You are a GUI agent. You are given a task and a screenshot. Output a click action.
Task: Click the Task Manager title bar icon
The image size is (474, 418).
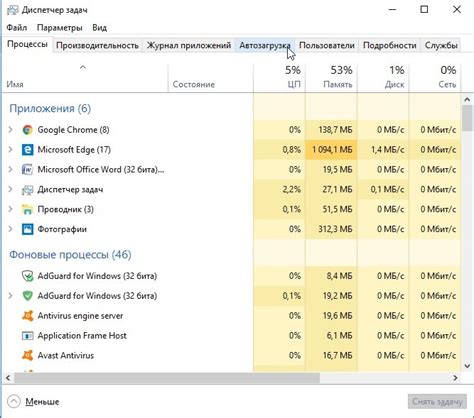coord(13,10)
